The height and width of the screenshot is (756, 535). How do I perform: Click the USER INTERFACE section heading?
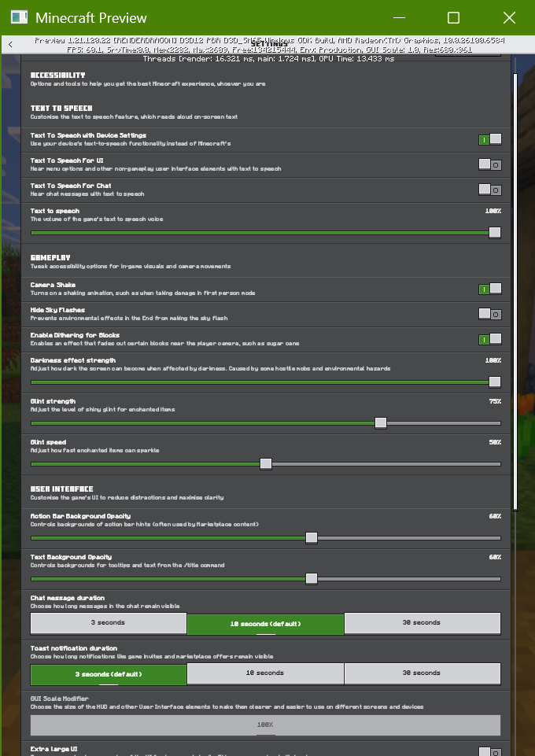61,489
